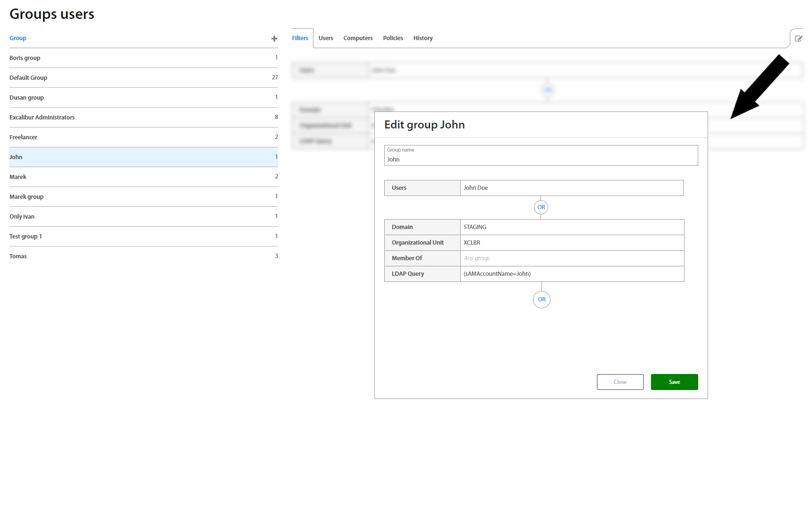The image size is (812, 510).
Task: Select the Policies tab
Action: tap(393, 38)
